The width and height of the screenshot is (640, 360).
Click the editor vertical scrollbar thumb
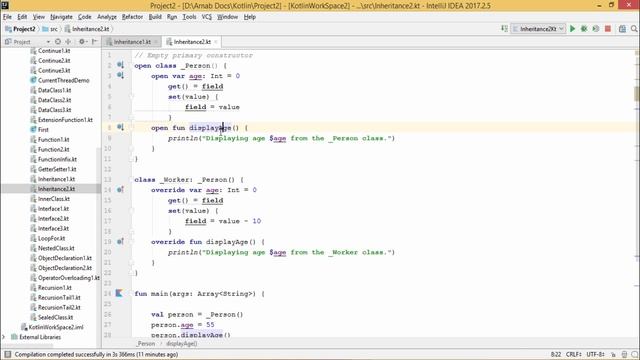tap(637, 94)
